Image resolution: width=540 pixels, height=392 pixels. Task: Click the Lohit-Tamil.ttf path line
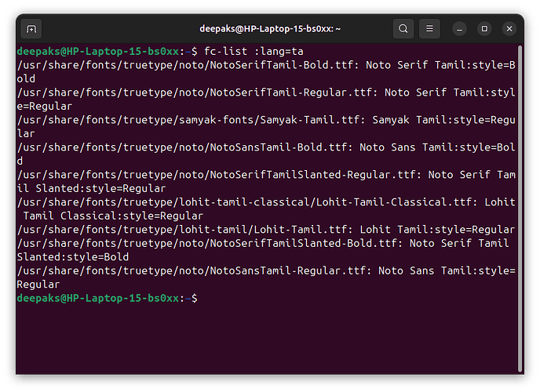click(x=266, y=230)
